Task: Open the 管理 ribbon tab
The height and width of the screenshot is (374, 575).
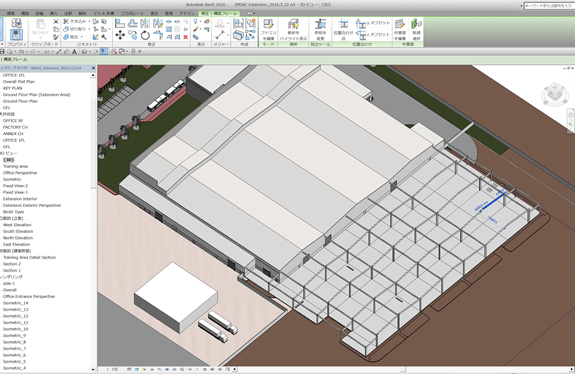Action: 168,14
